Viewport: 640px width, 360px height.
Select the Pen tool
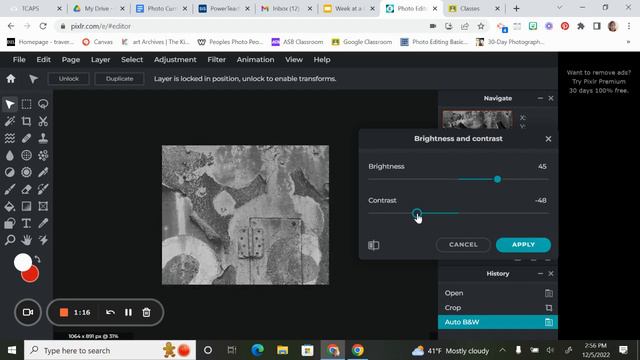[x=43, y=172]
